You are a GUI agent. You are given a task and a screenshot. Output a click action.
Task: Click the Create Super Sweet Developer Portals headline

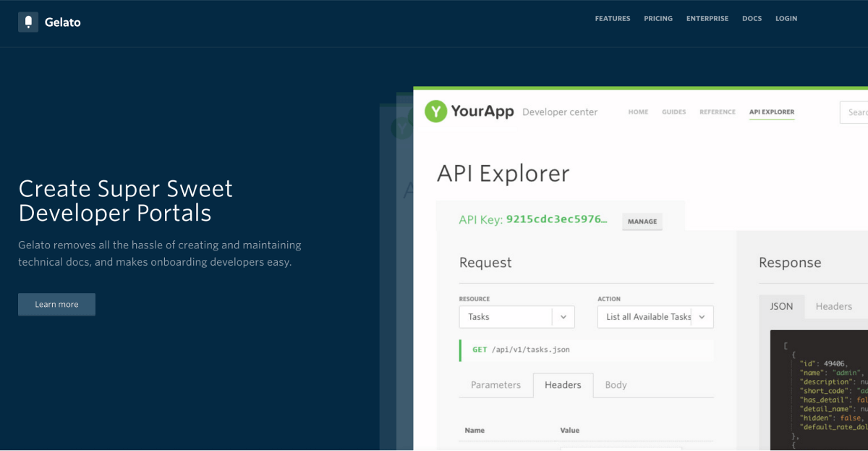coord(126,201)
